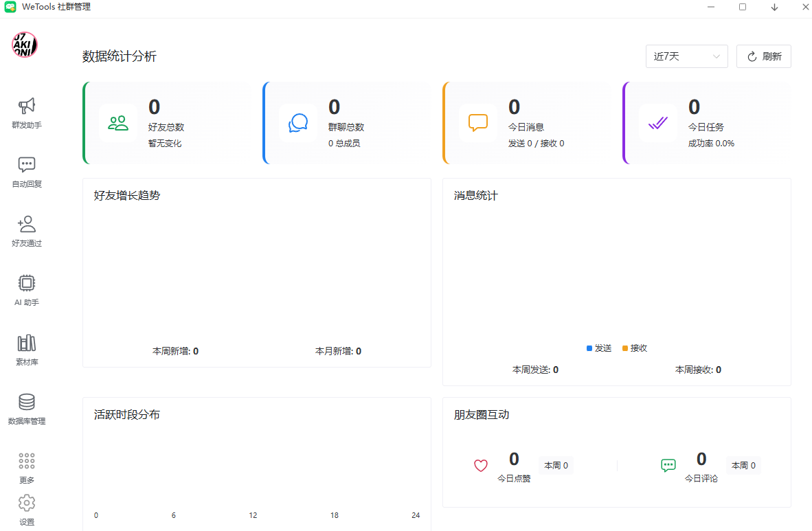Click the 今日评论 comment icon
This screenshot has width=812, height=531.
pos(668,466)
